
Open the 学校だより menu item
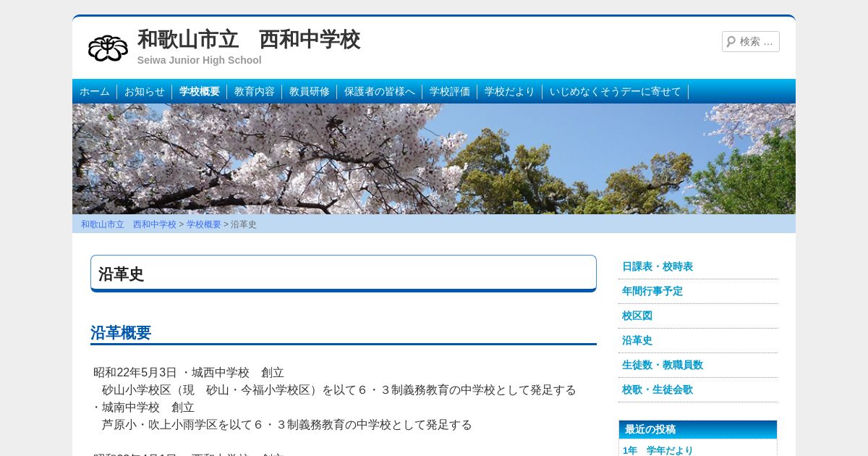click(510, 91)
